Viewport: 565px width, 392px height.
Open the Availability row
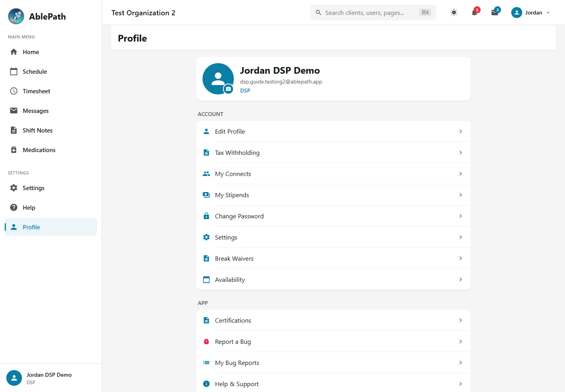pyautogui.click(x=334, y=279)
